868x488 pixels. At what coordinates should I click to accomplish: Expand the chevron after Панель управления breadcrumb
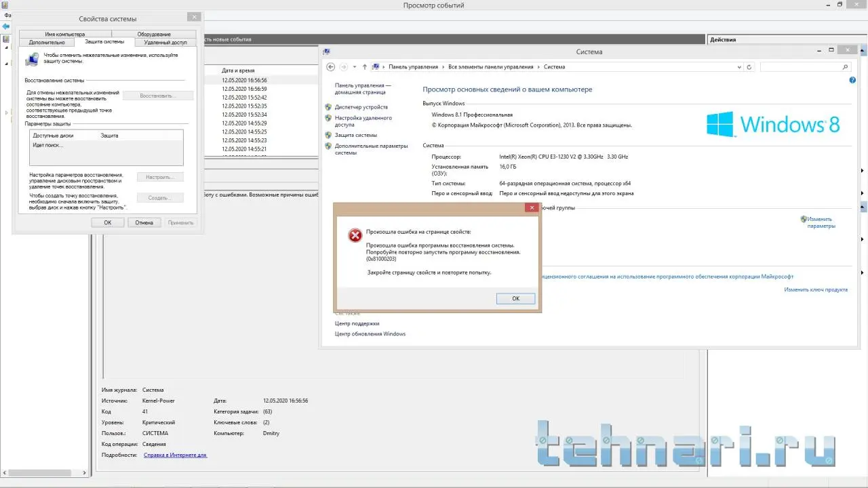[x=443, y=67]
